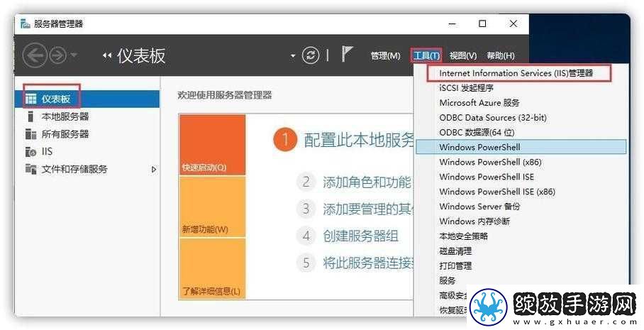Open Internet Information Services (IIS)管理器
644x330 pixels.
516,73
